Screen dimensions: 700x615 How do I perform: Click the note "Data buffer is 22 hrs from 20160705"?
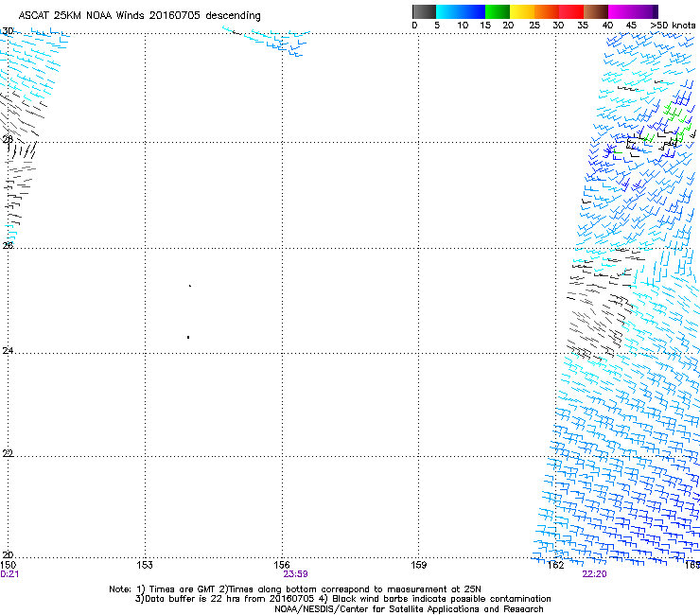click(230, 599)
